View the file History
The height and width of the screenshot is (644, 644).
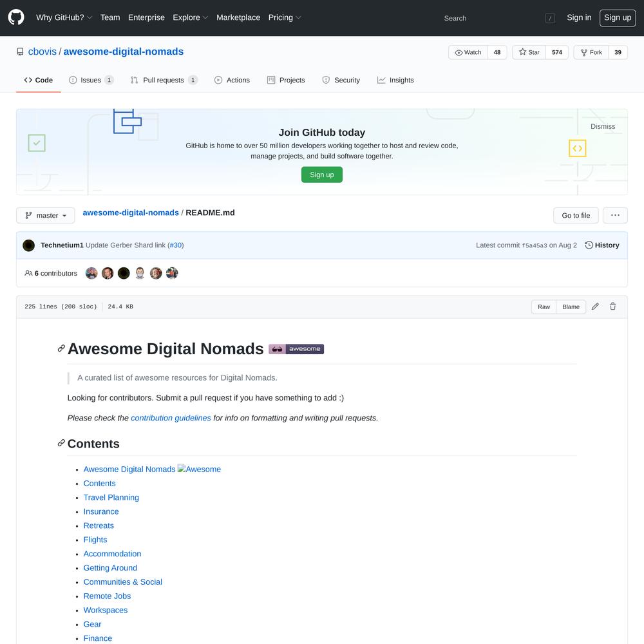click(x=602, y=245)
